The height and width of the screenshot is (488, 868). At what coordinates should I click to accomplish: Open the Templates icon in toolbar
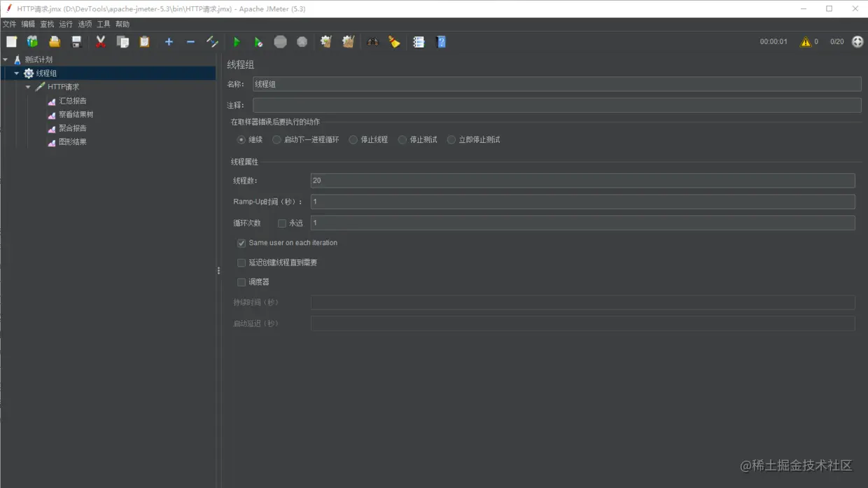pyautogui.click(x=32, y=42)
